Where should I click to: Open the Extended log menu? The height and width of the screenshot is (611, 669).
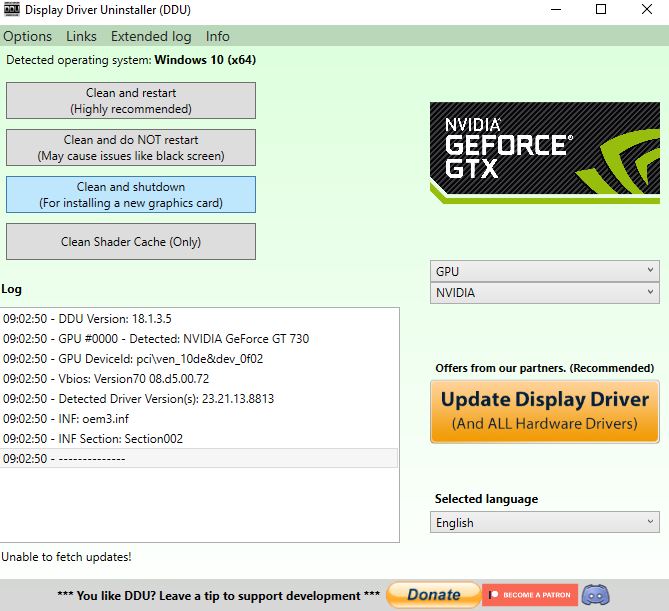point(151,36)
